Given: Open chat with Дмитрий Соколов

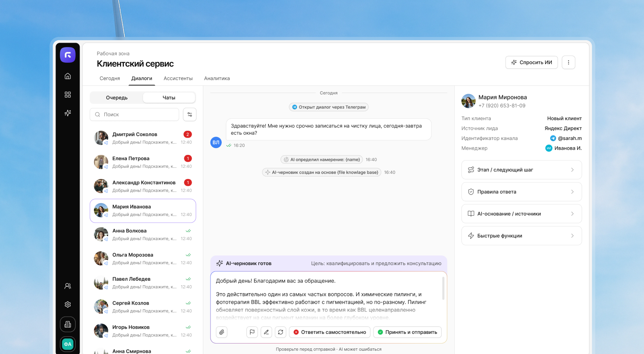Looking at the screenshot, I should coord(143,138).
